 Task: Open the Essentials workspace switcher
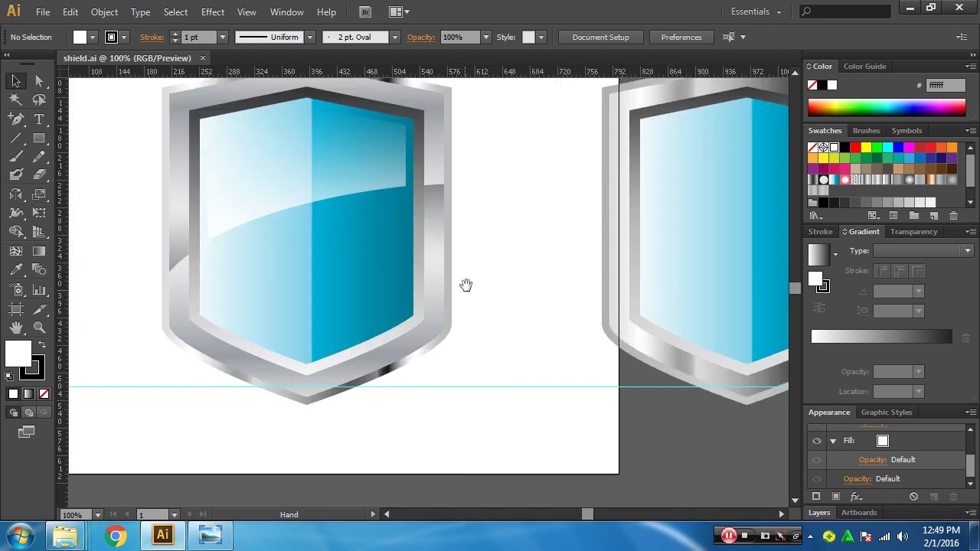pos(756,11)
